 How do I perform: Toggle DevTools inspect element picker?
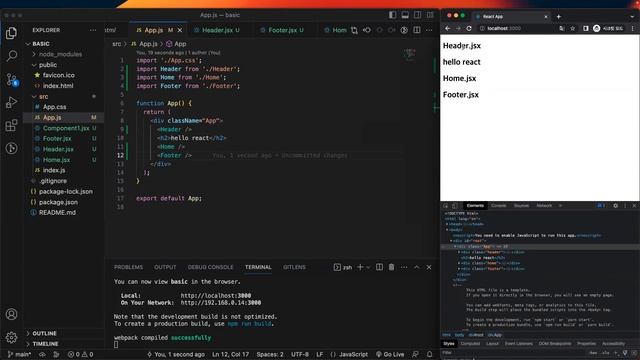pyautogui.click(x=446, y=206)
